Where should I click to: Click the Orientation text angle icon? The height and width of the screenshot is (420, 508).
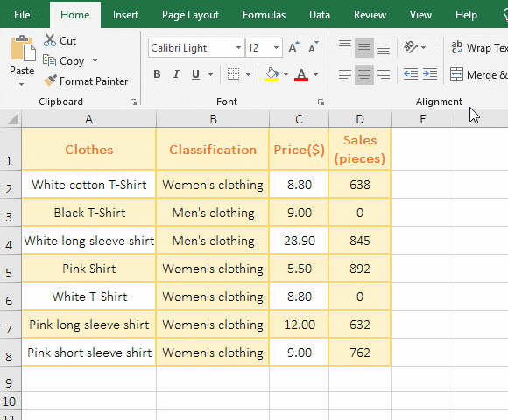[411, 47]
